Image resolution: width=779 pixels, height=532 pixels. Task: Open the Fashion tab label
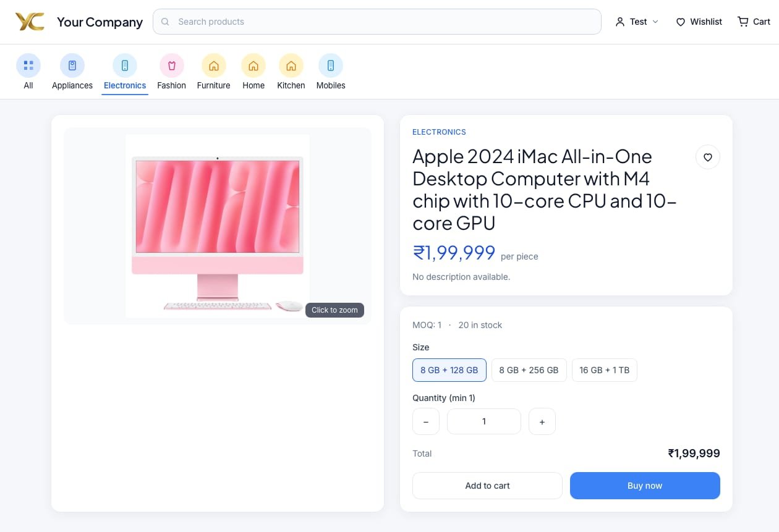[172, 85]
